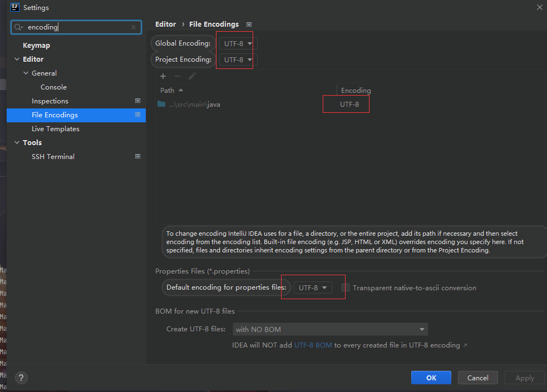Click the IntelliJ IDEA logo in title bar
This screenshot has height=392, width=547.
point(14,7)
